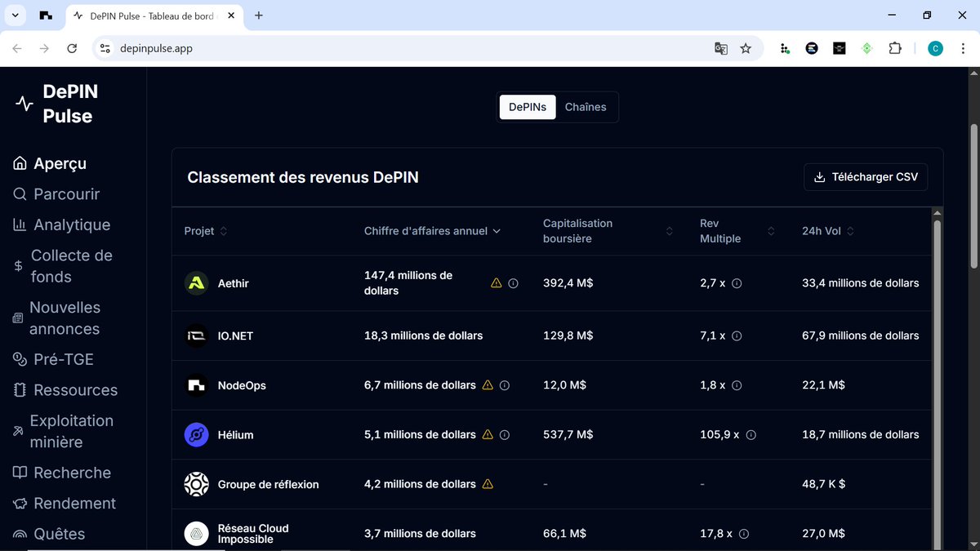The image size is (980, 551).
Task: Click the Télécharger CSV button
Action: pos(865,176)
